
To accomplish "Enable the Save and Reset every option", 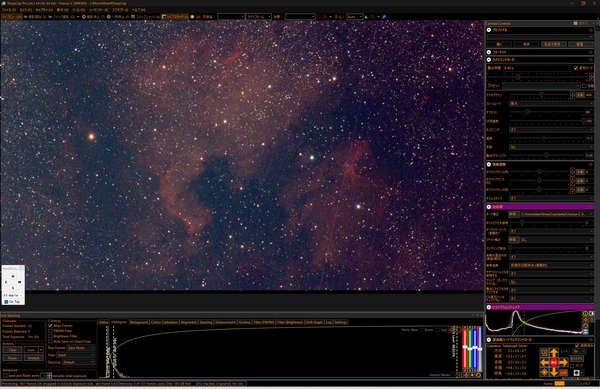I will tap(5, 376).
